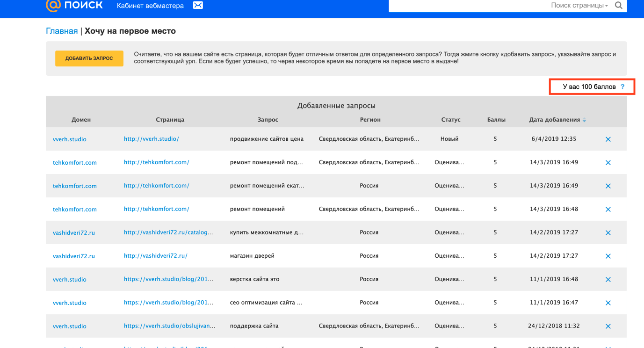Viewport: 644px width, 348px height.
Task: Delete the 'магазин дверей' query row
Action: (608, 256)
